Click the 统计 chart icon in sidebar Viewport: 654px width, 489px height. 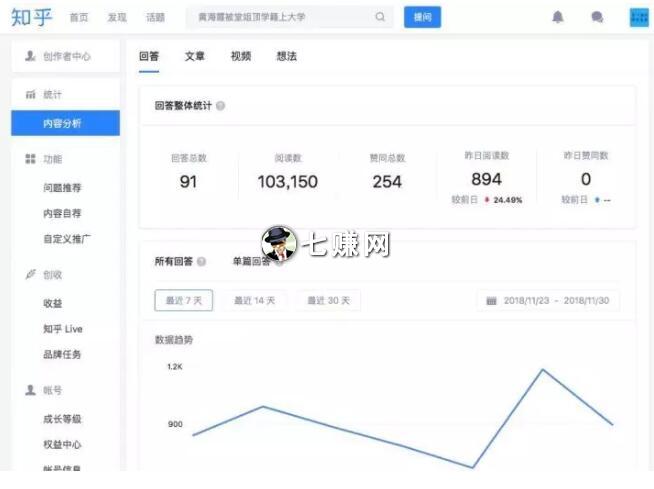click(x=30, y=94)
